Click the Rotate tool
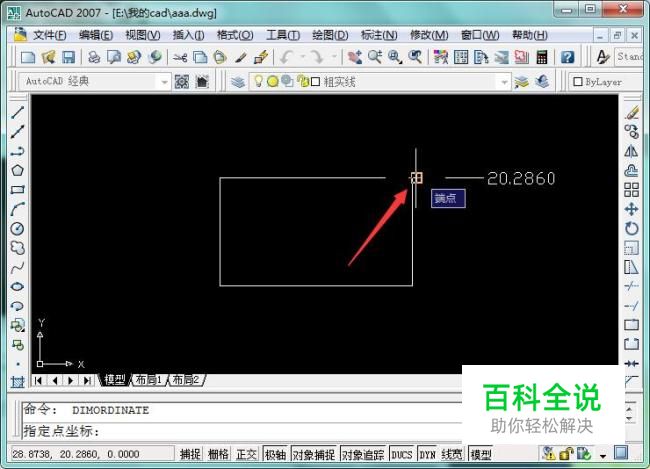Image resolution: width=650 pixels, height=469 pixels. tap(632, 229)
